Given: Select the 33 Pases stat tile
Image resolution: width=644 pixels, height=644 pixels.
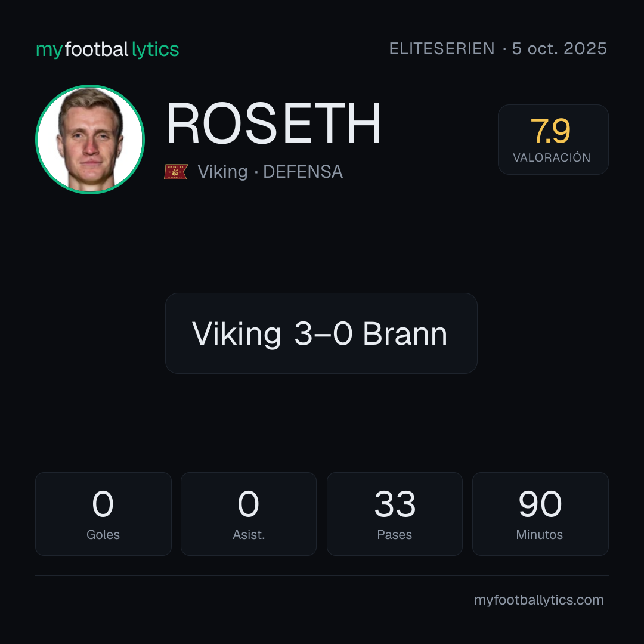Looking at the screenshot, I should tap(395, 514).
